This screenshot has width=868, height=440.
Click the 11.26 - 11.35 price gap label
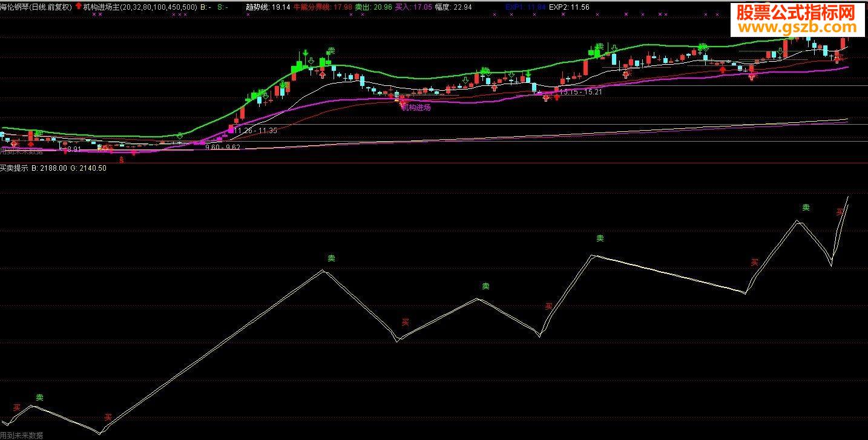pyautogui.click(x=255, y=130)
